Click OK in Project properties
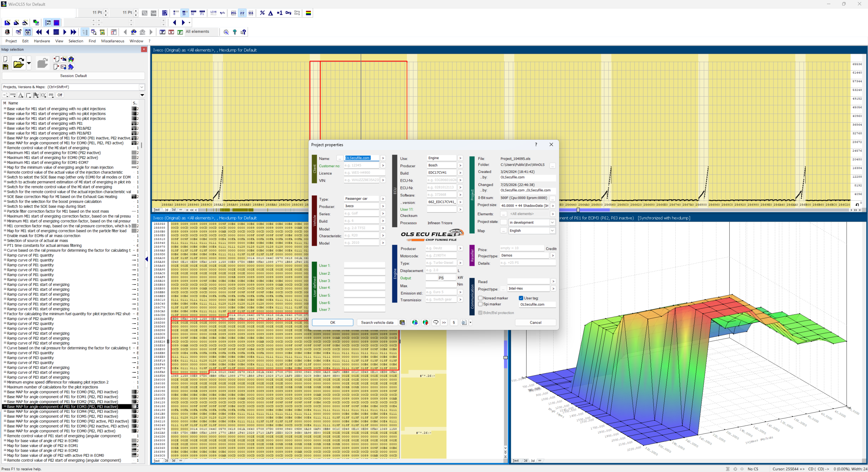The image size is (868, 472). tap(333, 322)
